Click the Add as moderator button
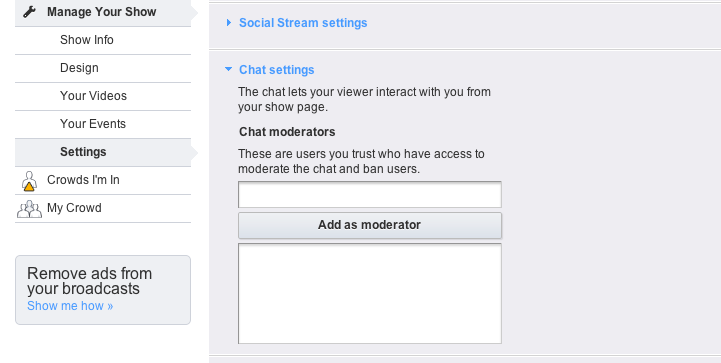Image resolution: width=721 pixels, height=363 pixels. pyautogui.click(x=370, y=225)
